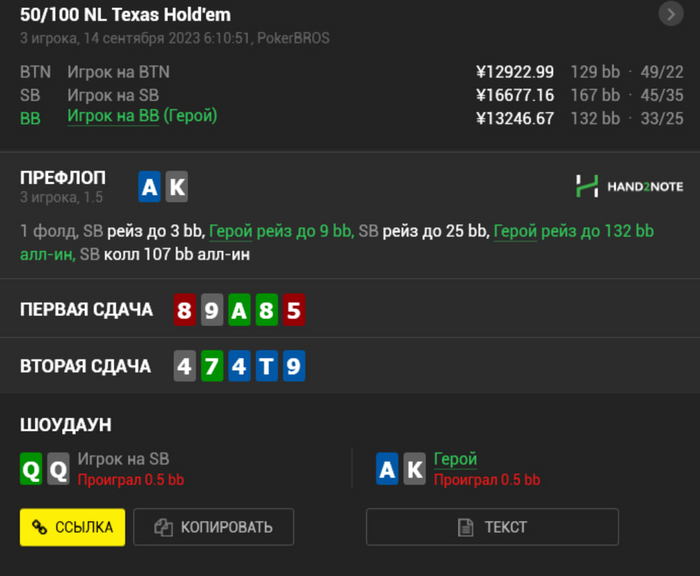Click the chain link icon in ССЫЛКА button
Viewport: 700px width, 576px height.
coord(39,527)
